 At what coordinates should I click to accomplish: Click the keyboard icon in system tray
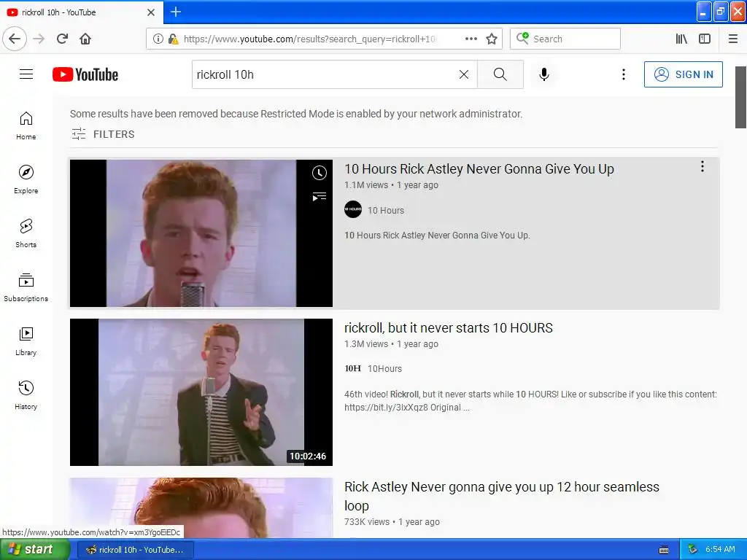(x=664, y=550)
